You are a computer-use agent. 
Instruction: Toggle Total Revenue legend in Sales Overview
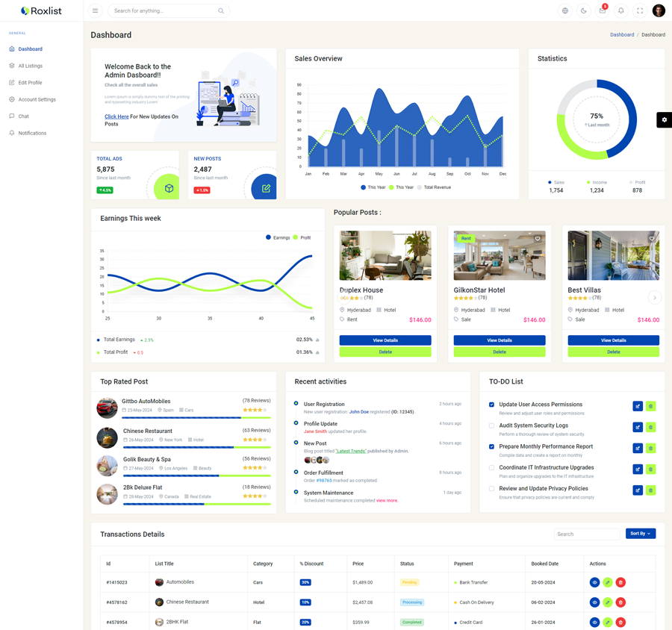coord(436,187)
